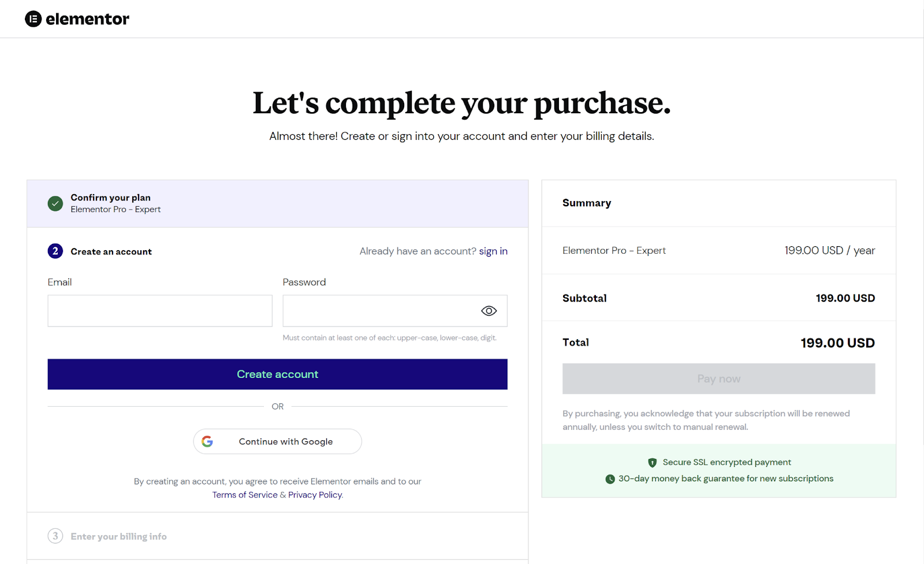Screen dimensions: 924x564
Task: Open the sign in link
Action: (493, 251)
